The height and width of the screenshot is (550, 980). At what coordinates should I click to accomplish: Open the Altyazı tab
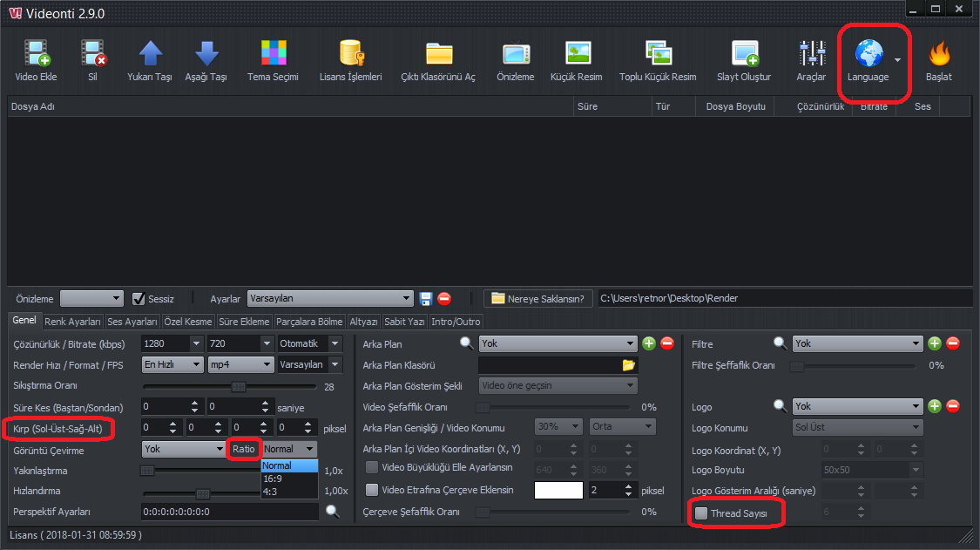363,322
